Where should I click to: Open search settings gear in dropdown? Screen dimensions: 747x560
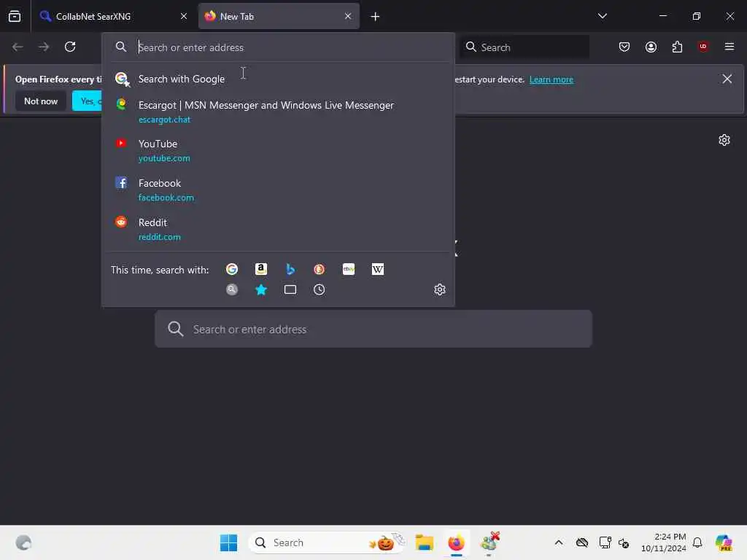[x=440, y=289]
